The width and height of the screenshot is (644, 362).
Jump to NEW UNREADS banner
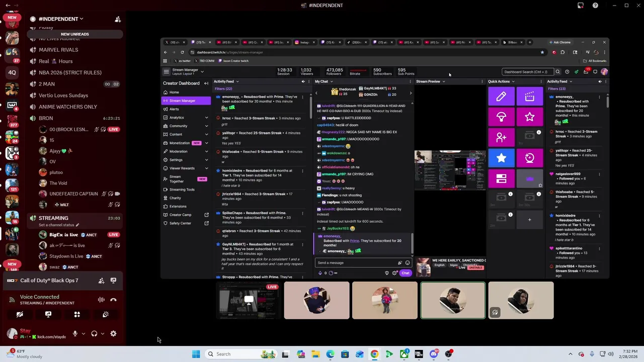pos(74,34)
